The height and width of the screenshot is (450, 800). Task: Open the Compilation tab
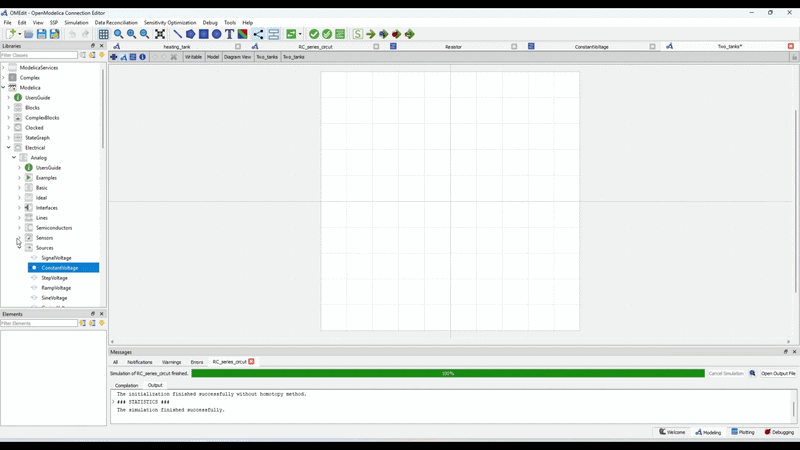(127, 385)
